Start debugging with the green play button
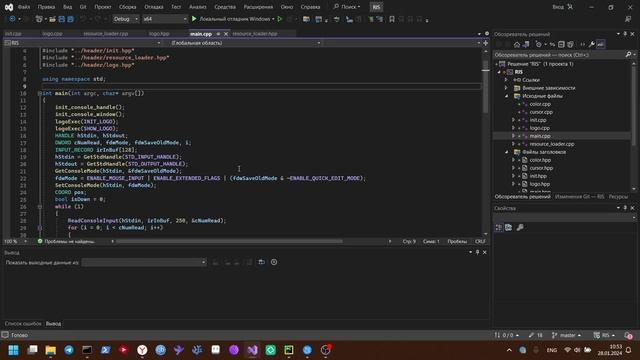 tap(194, 19)
